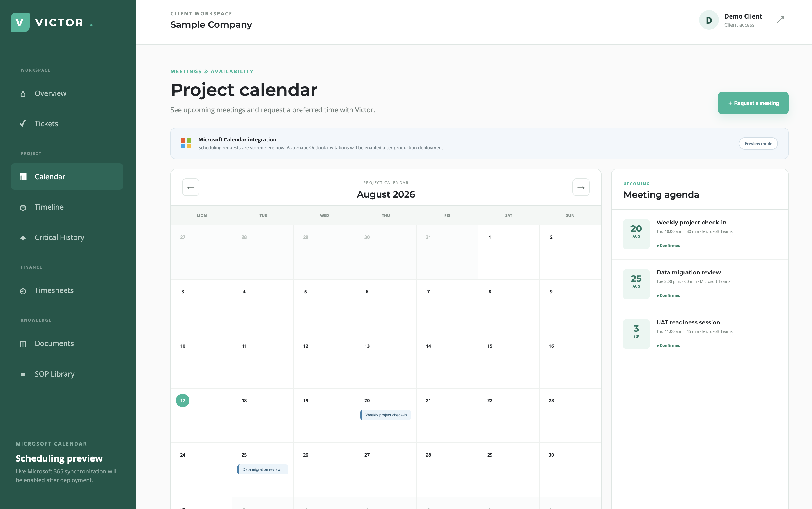Go to previous month with left arrow
812x509 pixels.
191,187
